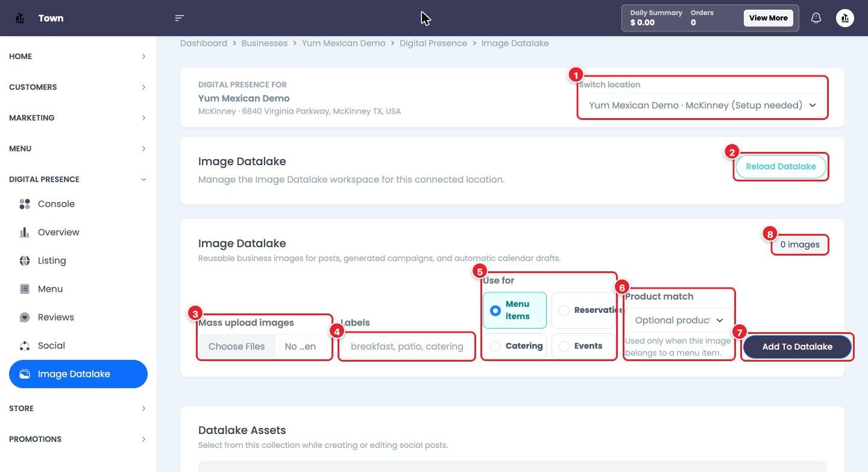Screen dimensions: 868x472
Task: Click the Overview bar chart icon
Action: tap(25, 233)
